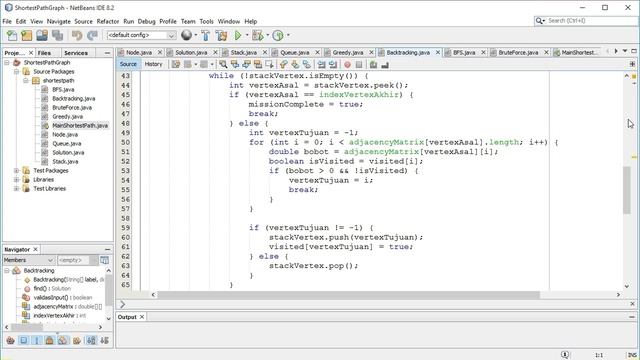Open the default config dropdown

142,36
